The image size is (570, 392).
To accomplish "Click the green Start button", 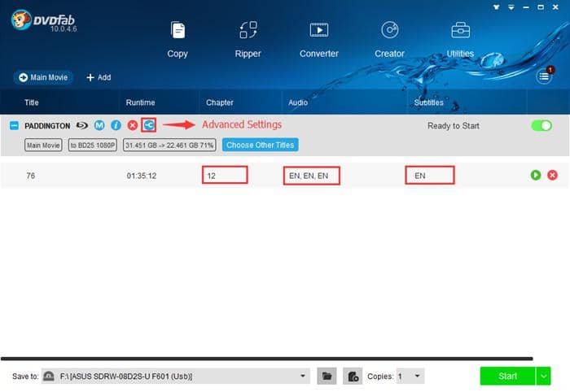I will point(507,376).
